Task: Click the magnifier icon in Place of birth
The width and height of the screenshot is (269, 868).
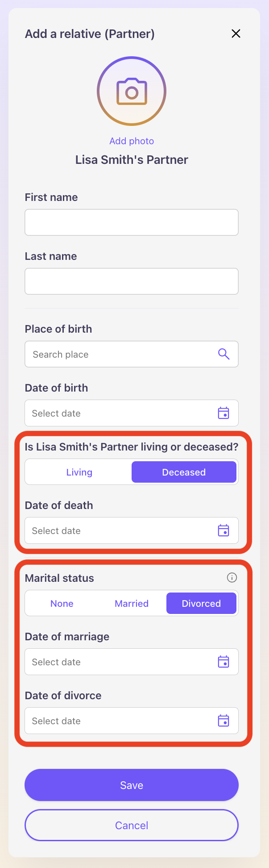Action: (223, 355)
